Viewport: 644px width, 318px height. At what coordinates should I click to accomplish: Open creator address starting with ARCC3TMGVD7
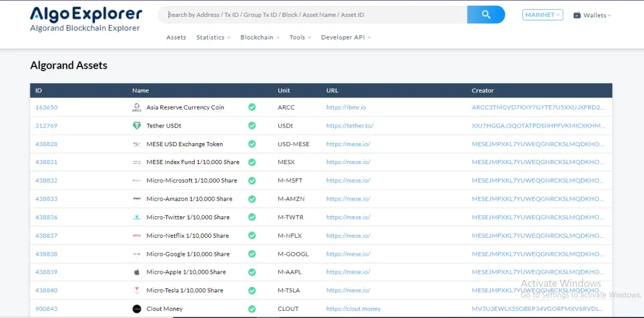pos(539,107)
